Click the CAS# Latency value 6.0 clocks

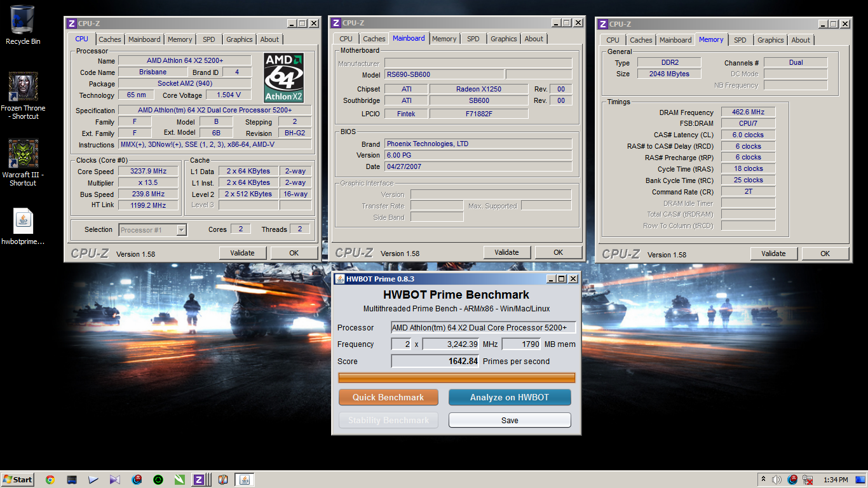pyautogui.click(x=748, y=135)
